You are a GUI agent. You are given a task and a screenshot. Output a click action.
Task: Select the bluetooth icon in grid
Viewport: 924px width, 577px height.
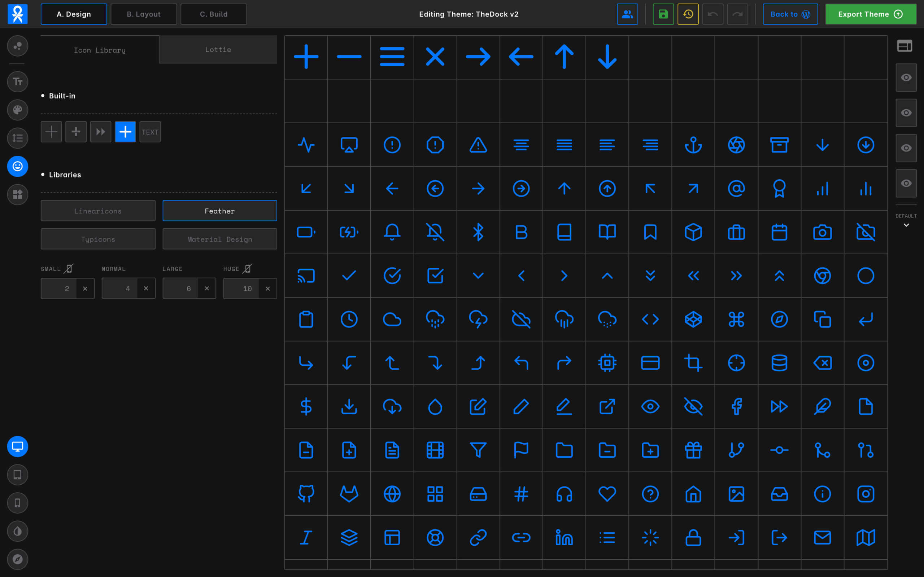pos(478,232)
